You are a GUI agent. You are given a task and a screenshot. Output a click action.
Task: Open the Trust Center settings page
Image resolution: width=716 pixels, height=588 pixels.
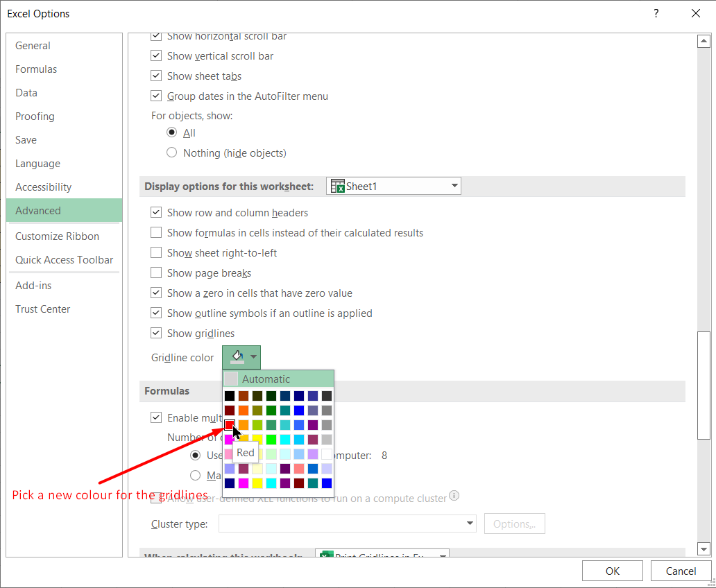(x=42, y=309)
